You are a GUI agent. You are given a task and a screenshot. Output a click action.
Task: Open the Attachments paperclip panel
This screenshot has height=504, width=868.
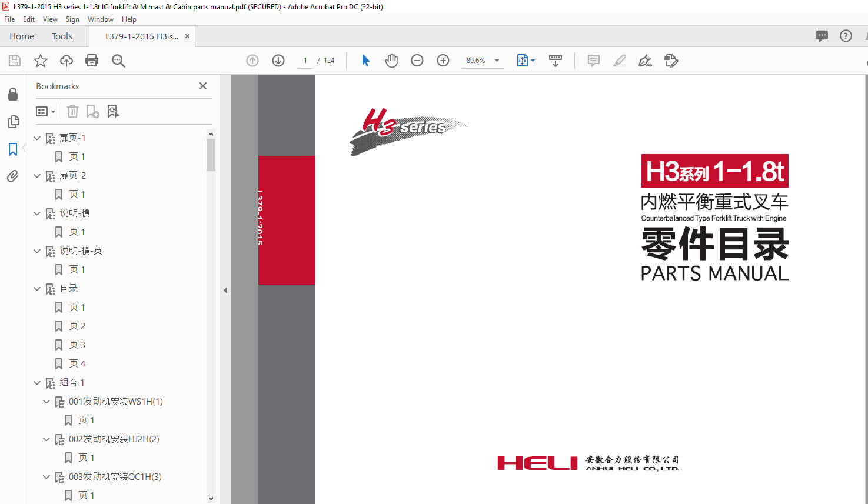pos(13,176)
